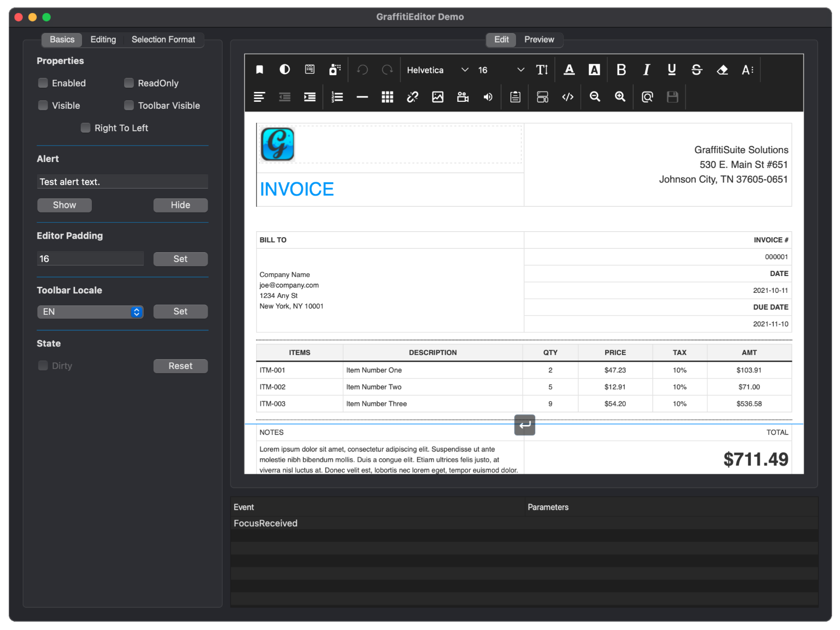Click the bookmark icon in editor toolbar
Image resolution: width=840 pixels, height=630 pixels.
pyautogui.click(x=259, y=70)
